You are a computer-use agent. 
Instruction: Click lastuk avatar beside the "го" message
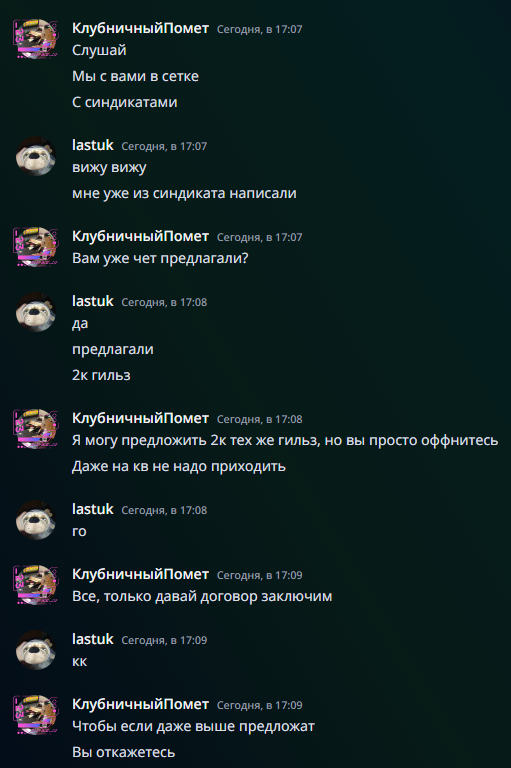click(35, 520)
